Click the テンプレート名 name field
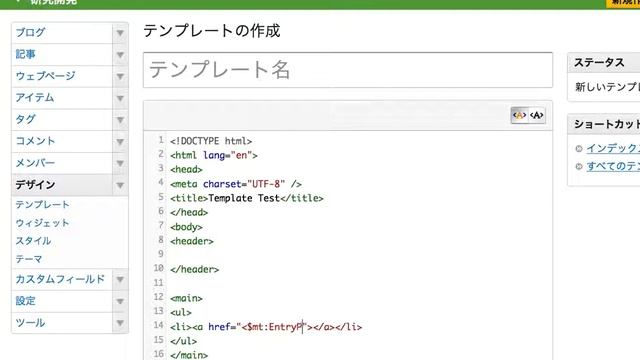Screen dimensions: 640x360 348,70
